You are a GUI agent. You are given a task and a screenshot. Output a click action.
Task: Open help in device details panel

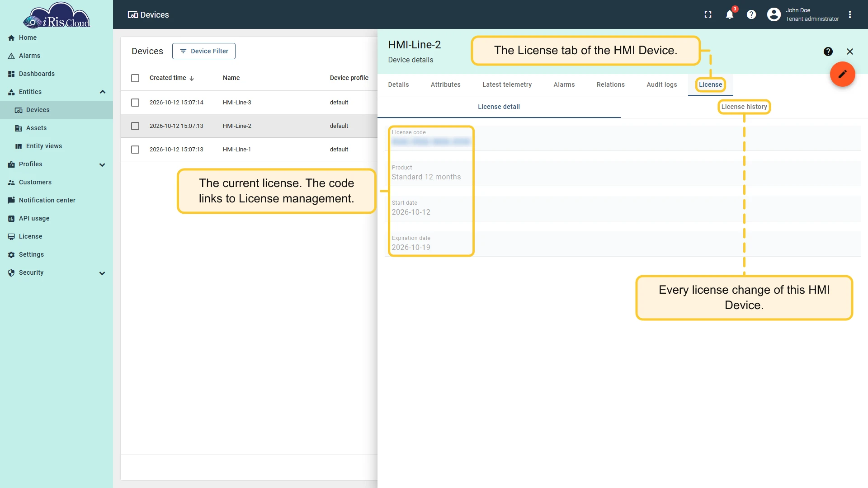tap(828, 52)
